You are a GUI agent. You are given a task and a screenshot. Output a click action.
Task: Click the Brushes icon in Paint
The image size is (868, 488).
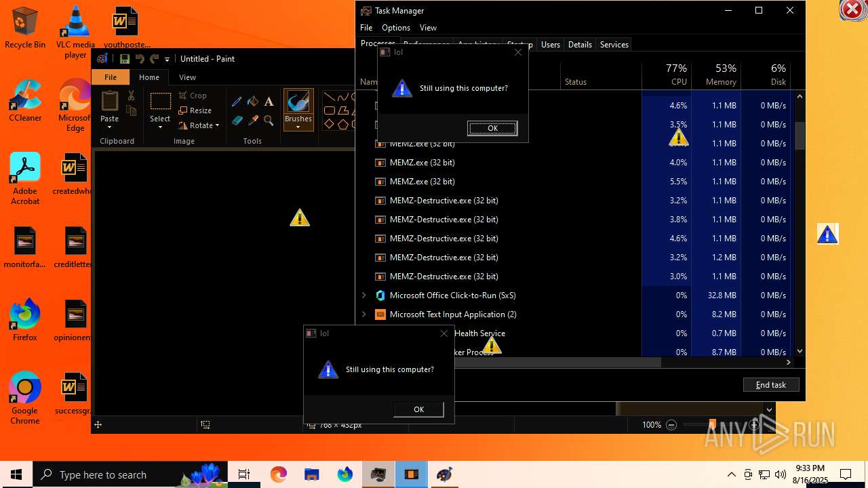tap(298, 102)
